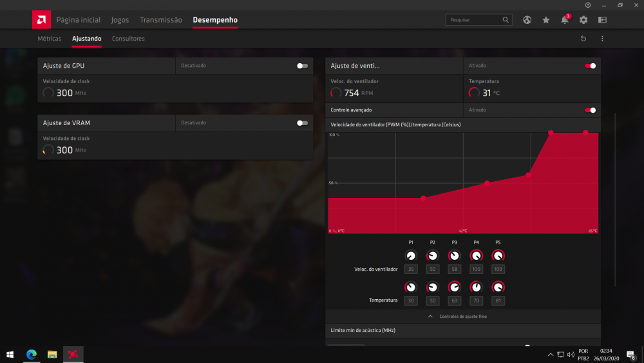Open notifications bell icon
The height and width of the screenshot is (363, 644).
tap(564, 20)
